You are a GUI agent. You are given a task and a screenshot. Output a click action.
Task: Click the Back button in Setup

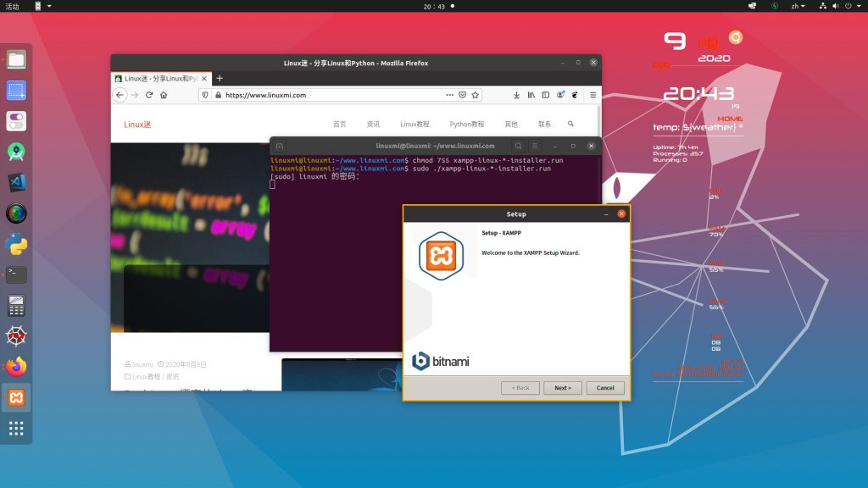point(520,388)
